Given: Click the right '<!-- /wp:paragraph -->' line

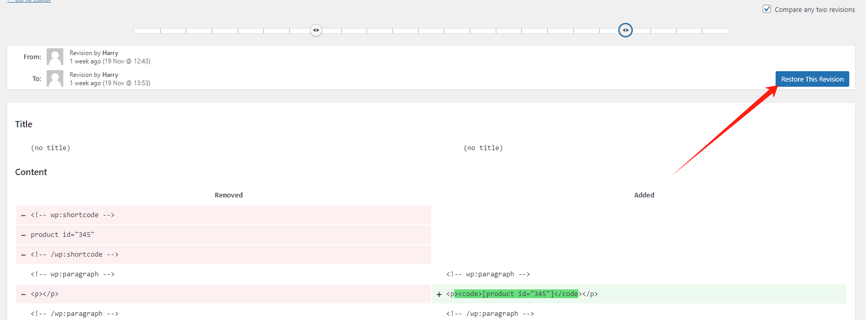Looking at the screenshot, I should click(490, 314).
